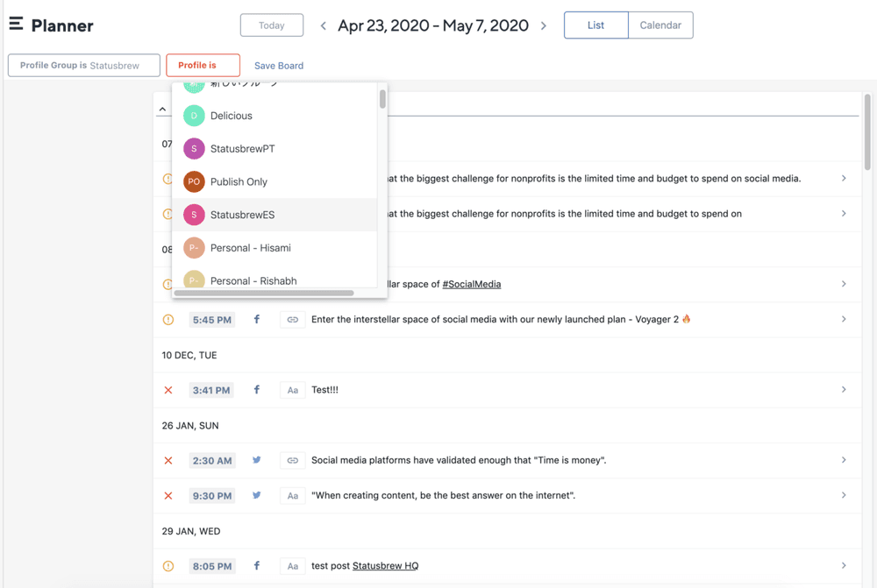Click the Twitter icon on the 9:30 PM post
The image size is (877, 588).
(x=257, y=495)
